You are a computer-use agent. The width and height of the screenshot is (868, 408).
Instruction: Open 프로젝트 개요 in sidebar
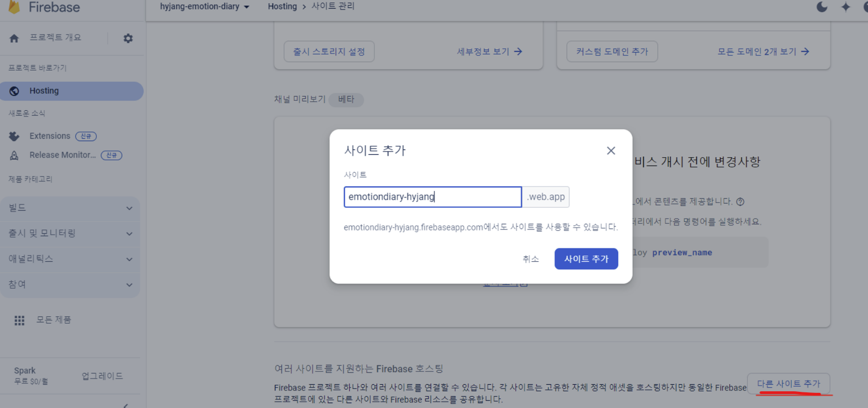click(55, 37)
